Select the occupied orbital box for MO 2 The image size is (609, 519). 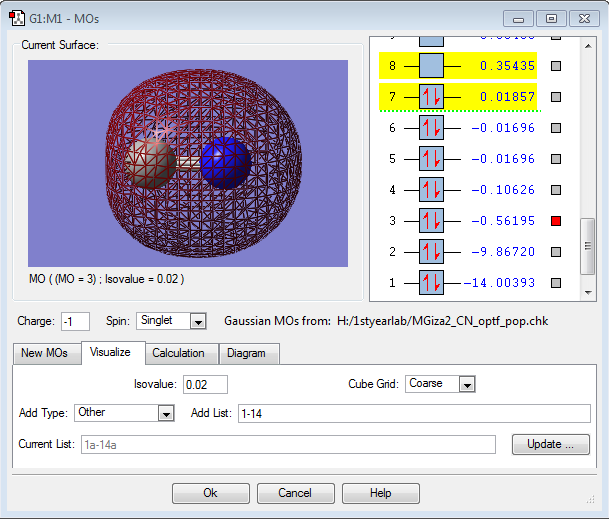pyautogui.click(x=431, y=252)
